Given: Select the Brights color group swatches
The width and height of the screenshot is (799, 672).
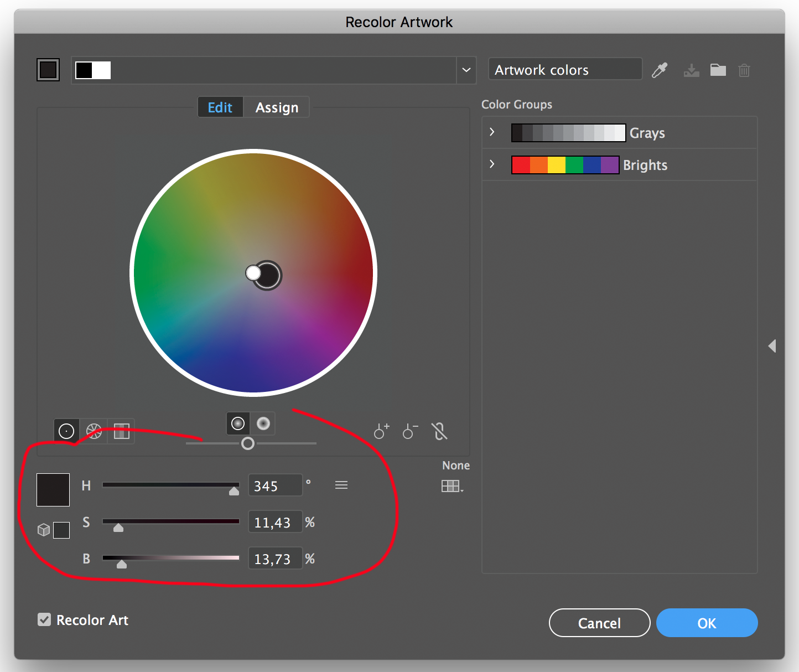Looking at the screenshot, I should coord(565,165).
